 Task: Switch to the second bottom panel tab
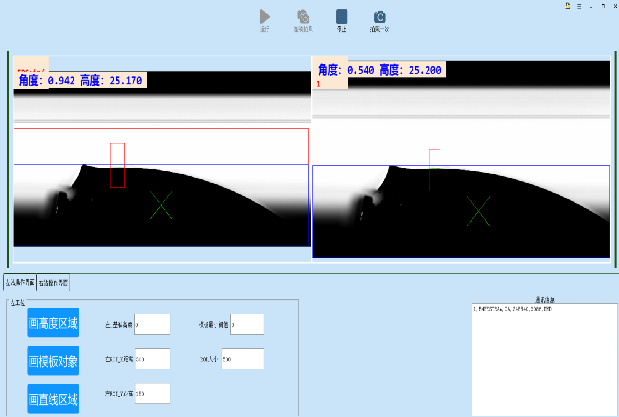(x=52, y=283)
